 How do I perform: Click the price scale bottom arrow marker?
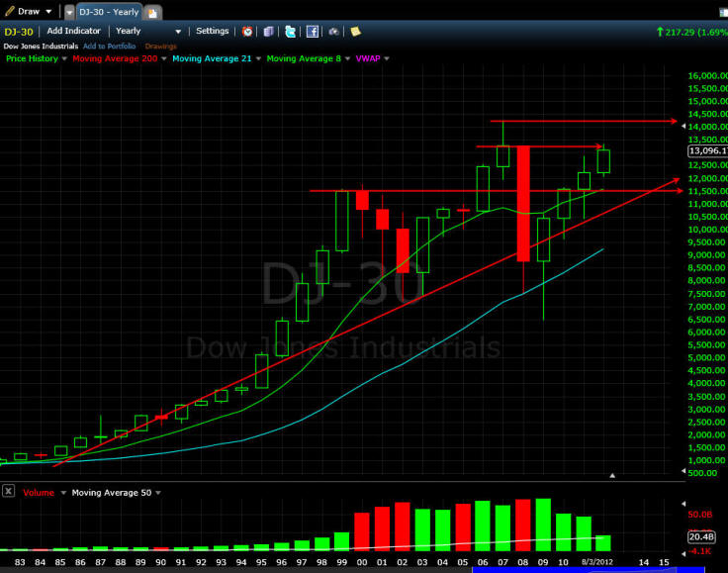tap(683, 471)
